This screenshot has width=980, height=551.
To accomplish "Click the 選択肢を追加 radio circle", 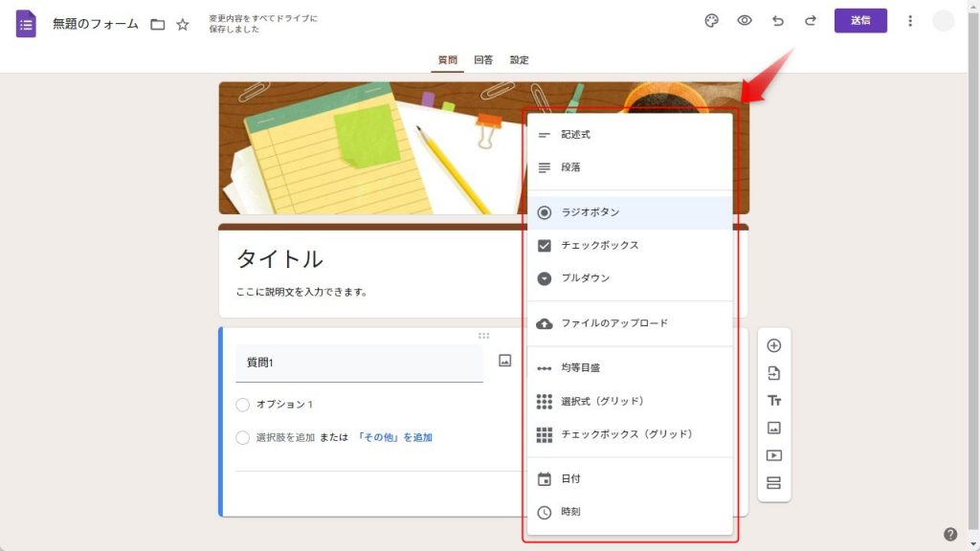I will click(x=242, y=438).
